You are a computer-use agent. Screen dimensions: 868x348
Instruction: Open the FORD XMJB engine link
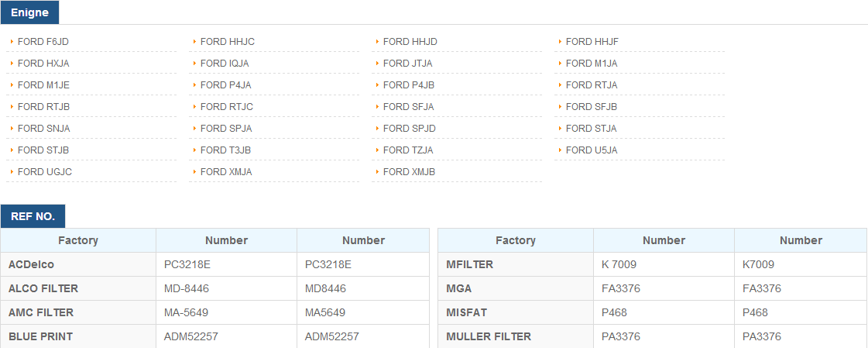point(409,172)
